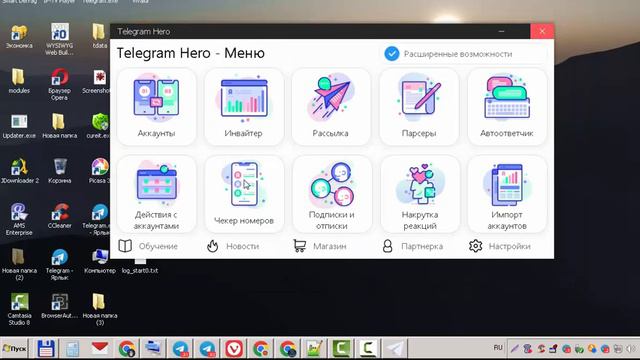Select the BrowserAut... desktop icon
Screen dimensions: 640x360
pyautogui.click(x=60, y=306)
